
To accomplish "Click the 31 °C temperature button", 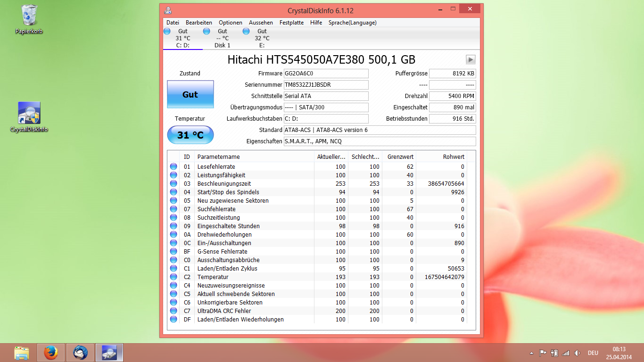I will [x=190, y=135].
